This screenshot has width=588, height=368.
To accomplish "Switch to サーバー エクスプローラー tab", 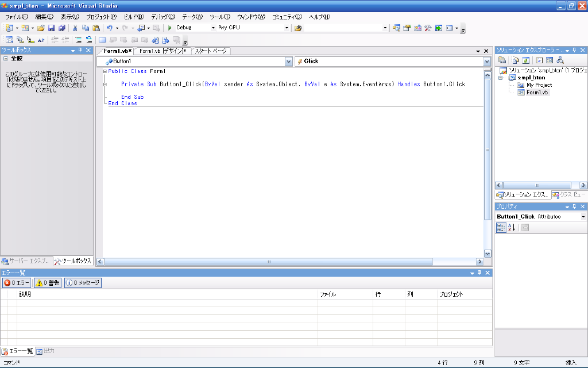I will point(25,261).
